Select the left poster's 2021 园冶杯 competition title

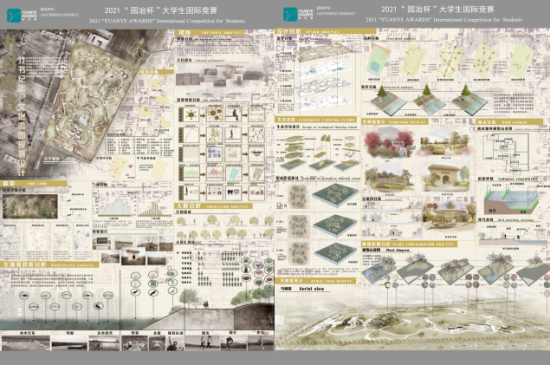[x=162, y=11]
